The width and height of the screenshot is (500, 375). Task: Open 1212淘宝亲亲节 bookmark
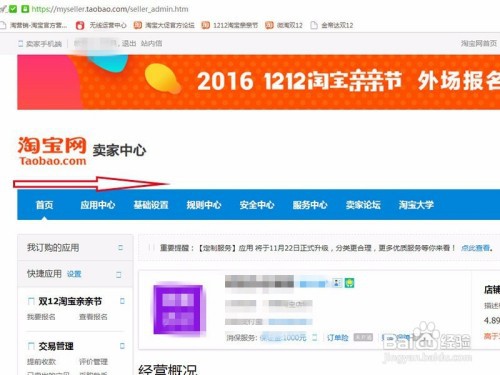click(x=230, y=25)
